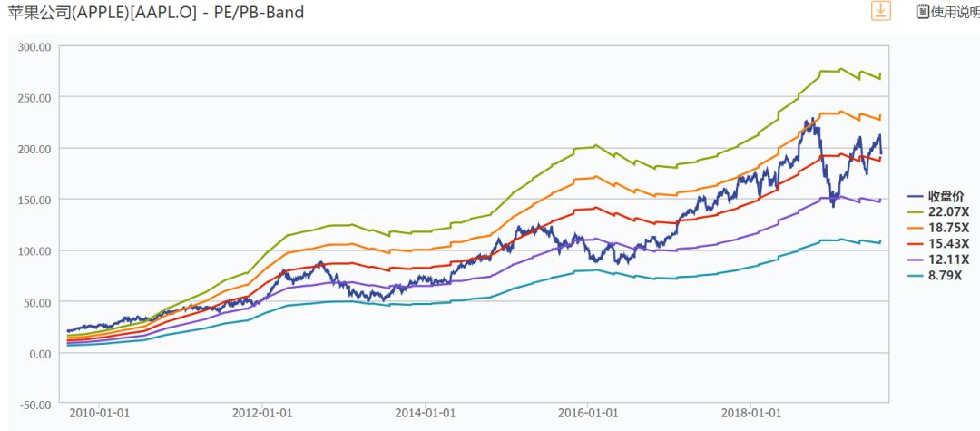Select the 2016-01-01 x-axis date label

pos(587,412)
